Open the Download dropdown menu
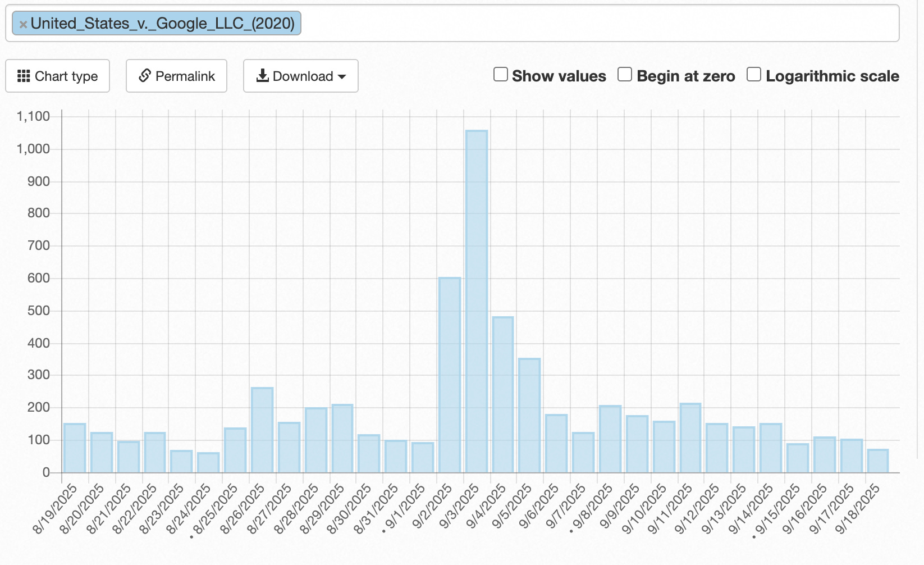 pyautogui.click(x=300, y=76)
